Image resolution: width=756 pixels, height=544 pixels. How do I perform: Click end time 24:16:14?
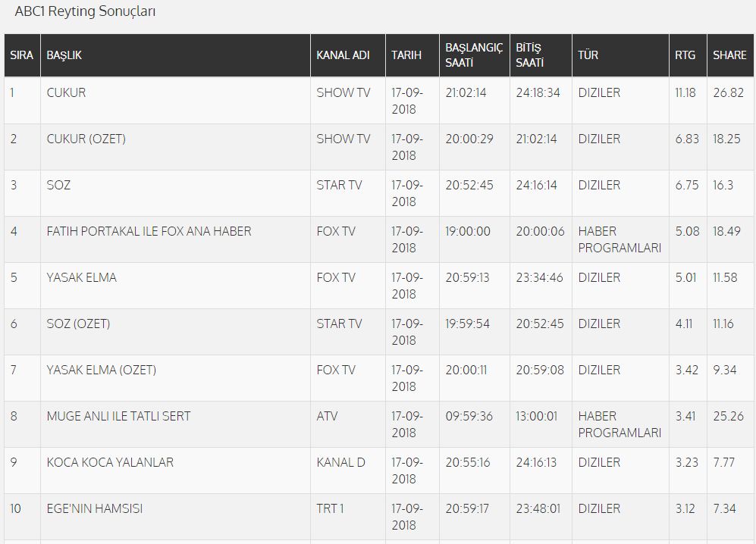[x=537, y=185]
